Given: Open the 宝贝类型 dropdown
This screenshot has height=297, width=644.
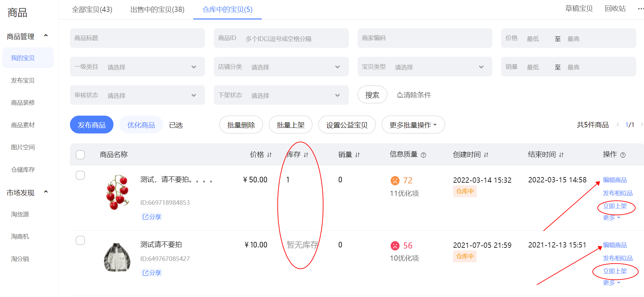Looking at the screenshot, I should pos(425,67).
